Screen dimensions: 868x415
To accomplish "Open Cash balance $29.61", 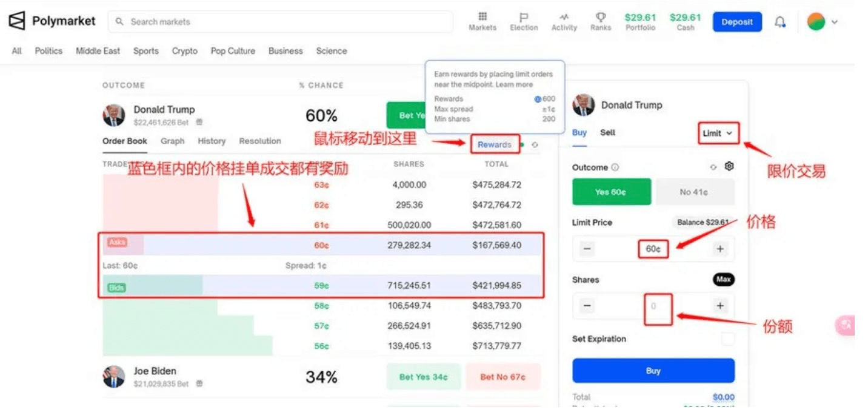I will [x=686, y=22].
